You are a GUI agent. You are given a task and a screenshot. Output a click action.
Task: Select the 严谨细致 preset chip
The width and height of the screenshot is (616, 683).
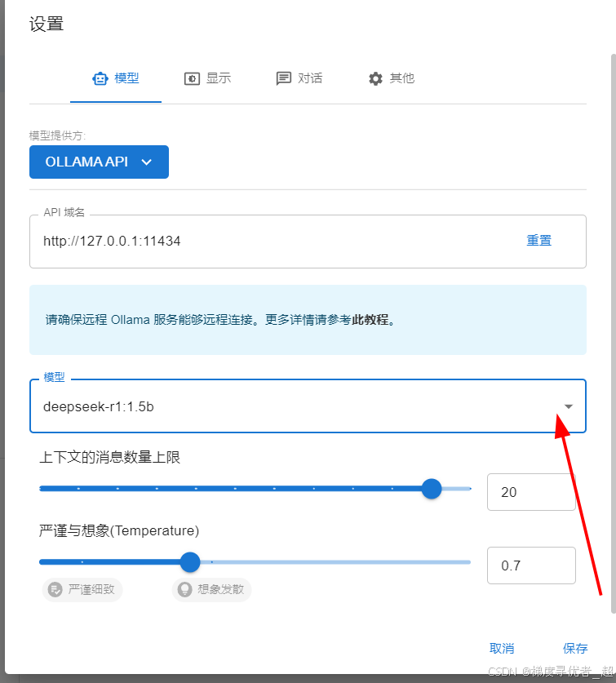[x=82, y=590]
